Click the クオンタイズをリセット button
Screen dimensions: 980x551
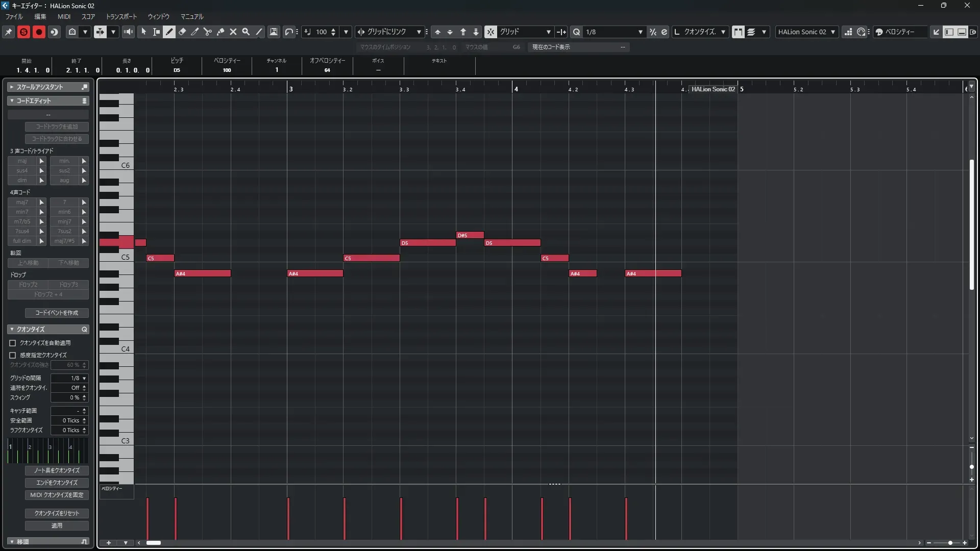57,513
